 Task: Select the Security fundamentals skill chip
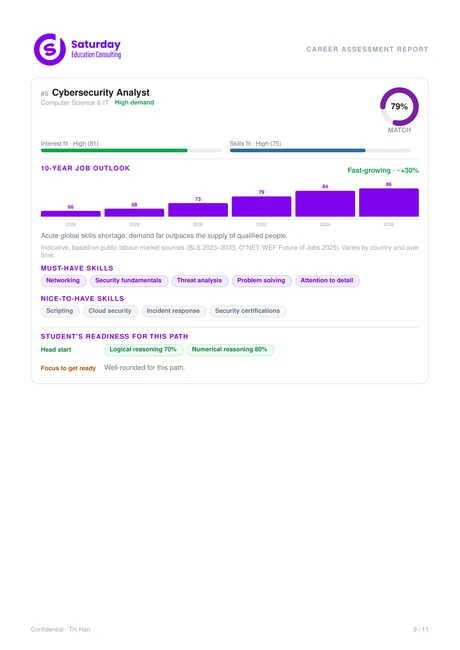point(129,281)
